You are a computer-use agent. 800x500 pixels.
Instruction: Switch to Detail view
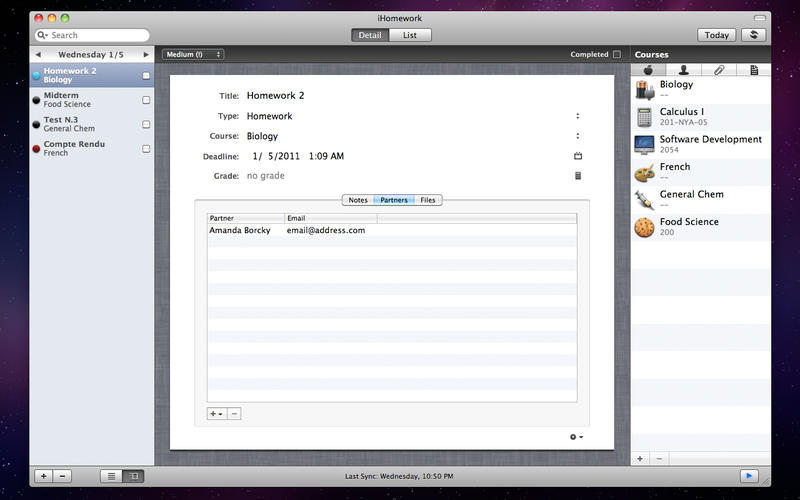(x=370, y=35)
